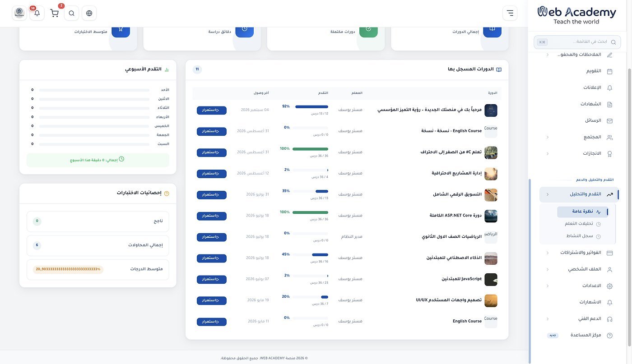Click the 45% progress bar for الذكاء الاصطناعي
This screenshot has width=632, height=364.
(x=311, y=255)
